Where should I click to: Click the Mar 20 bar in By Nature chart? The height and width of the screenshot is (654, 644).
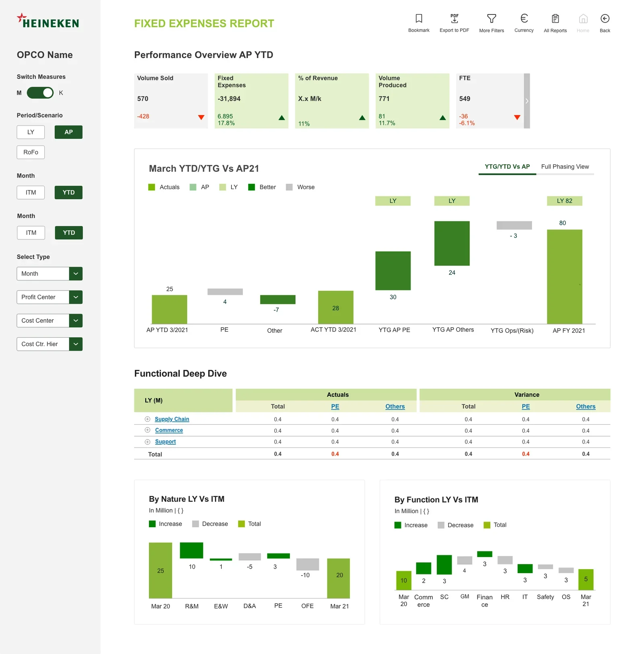pyautogui.click(x=161, y=570)
